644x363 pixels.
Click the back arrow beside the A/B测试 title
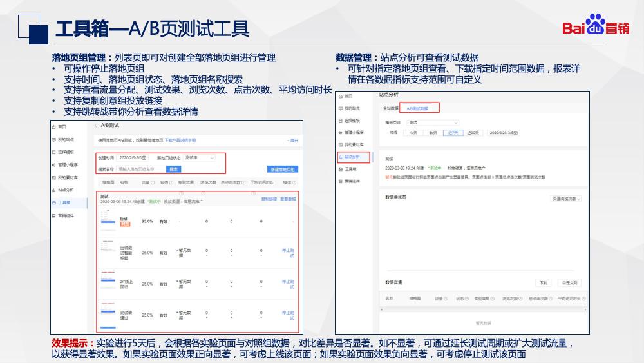[96, 125]
